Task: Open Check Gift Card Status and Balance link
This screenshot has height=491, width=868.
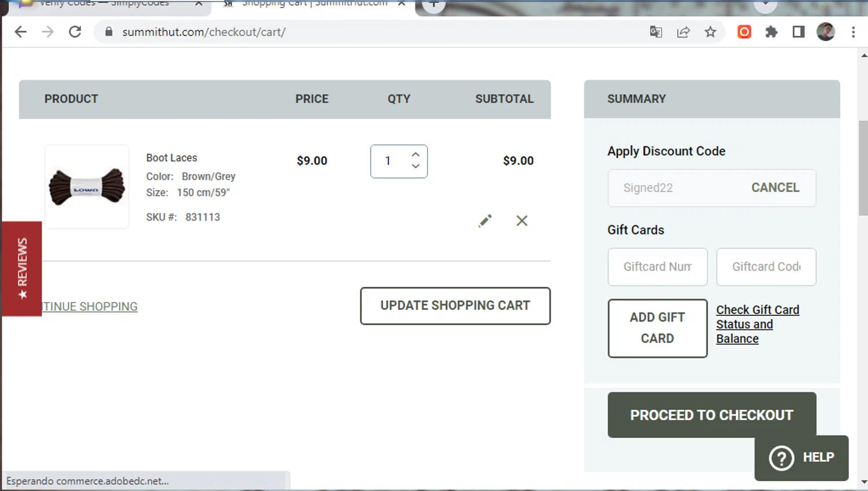Action: pos(757,324)
